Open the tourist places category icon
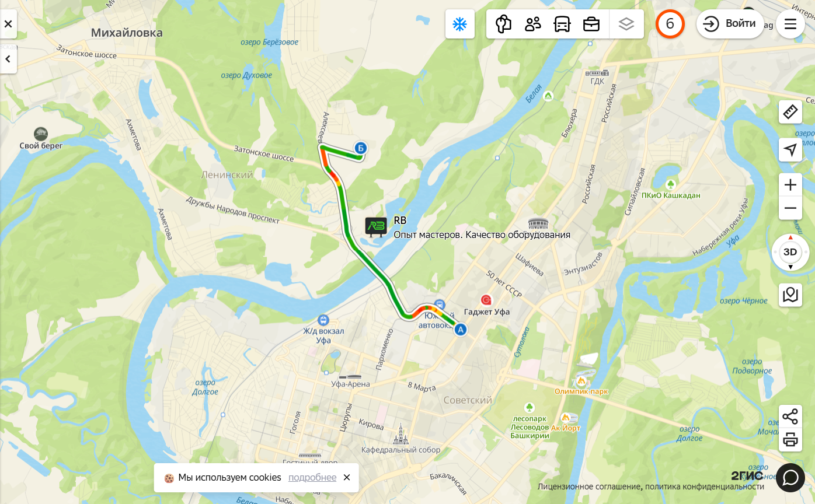Screen dimensions: 815x504 tap(503, 24)
